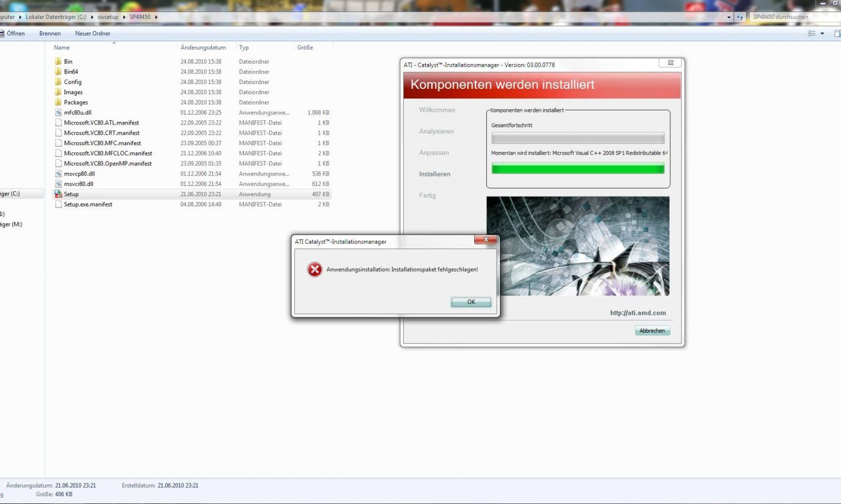Close the Catalyst Installationsmanager window
Image resolution: width=841 pixels, height=504 pixels.
point(671,63)
